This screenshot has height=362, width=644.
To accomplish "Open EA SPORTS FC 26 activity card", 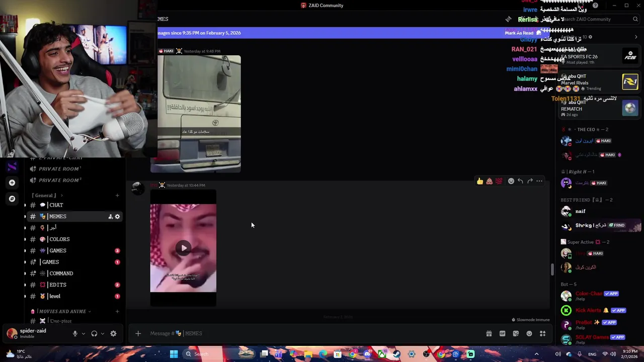I will point(599,56).
